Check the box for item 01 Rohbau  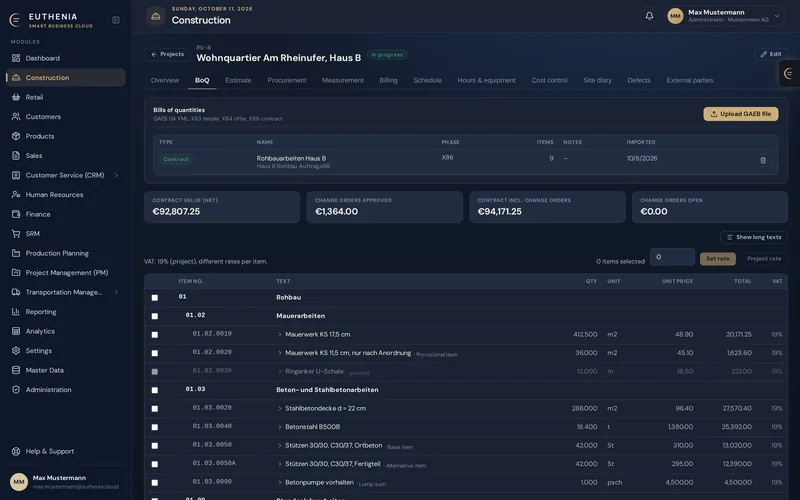pyautogui.click(x=155, y=297)
